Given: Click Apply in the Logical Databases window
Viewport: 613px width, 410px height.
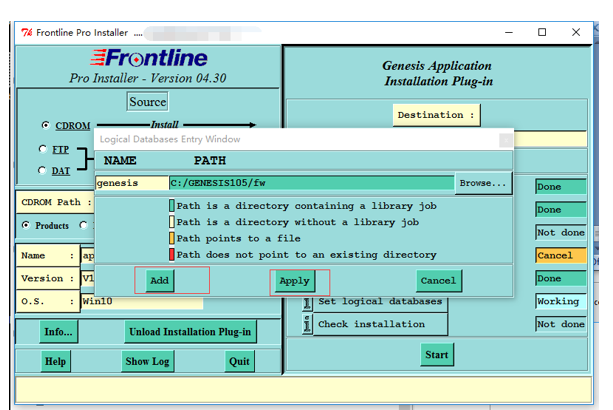Looking at the screenshot, I should (294, 281).
